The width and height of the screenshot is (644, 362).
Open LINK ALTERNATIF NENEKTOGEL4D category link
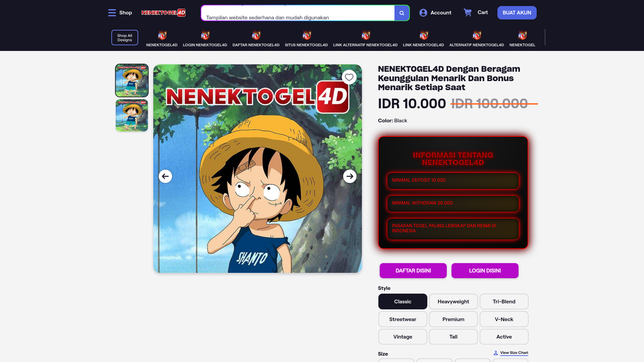365,45
